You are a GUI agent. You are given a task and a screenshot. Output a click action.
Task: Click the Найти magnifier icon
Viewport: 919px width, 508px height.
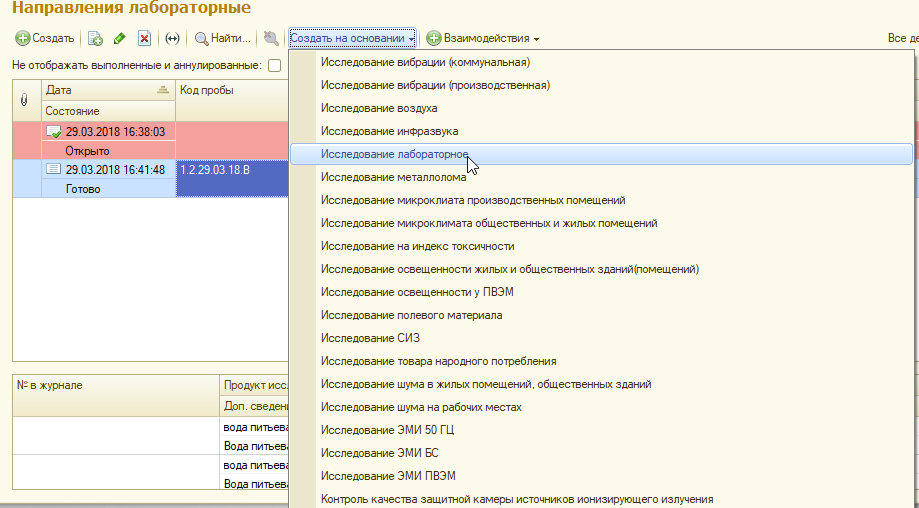(201, 39)
